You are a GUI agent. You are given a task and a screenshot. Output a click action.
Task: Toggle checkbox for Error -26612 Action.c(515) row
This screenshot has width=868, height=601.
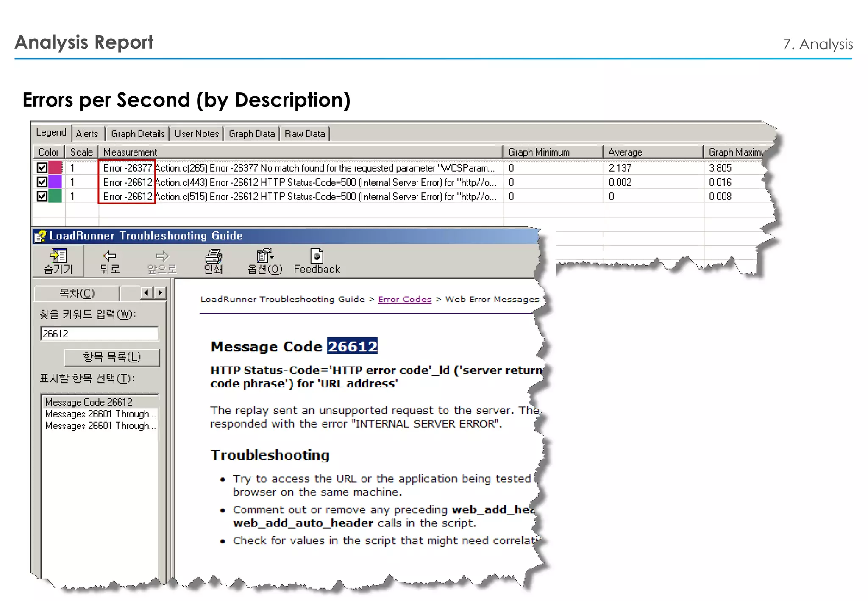click(42, 196)
